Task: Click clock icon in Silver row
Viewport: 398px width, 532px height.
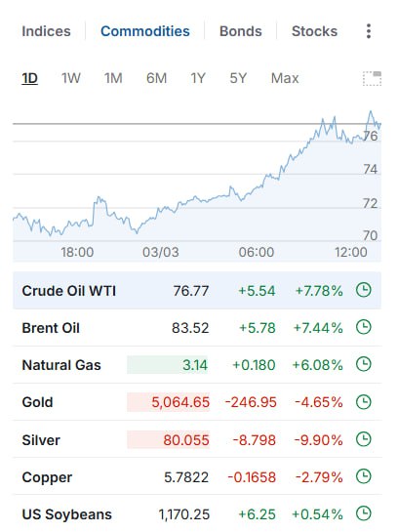Action: (364, 439)
